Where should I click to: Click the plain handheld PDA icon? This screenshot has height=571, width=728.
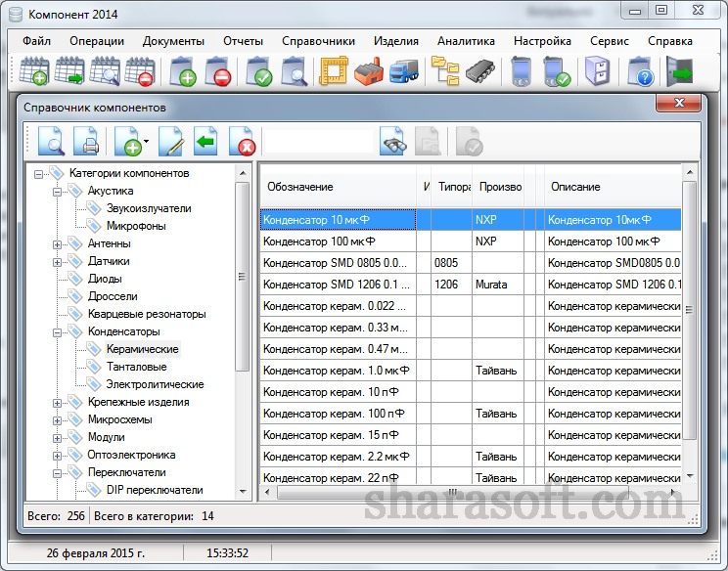[x=522, y=71]
